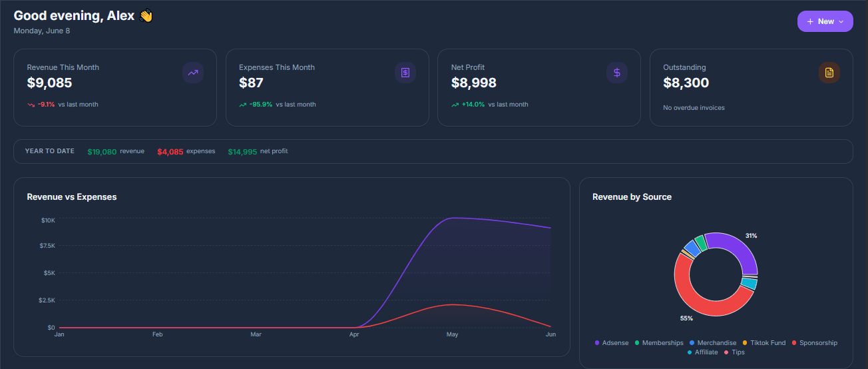This screenshot has height=369, width=868.
Task: Select the Tips legend entry
Action: (x=734, y=352)
